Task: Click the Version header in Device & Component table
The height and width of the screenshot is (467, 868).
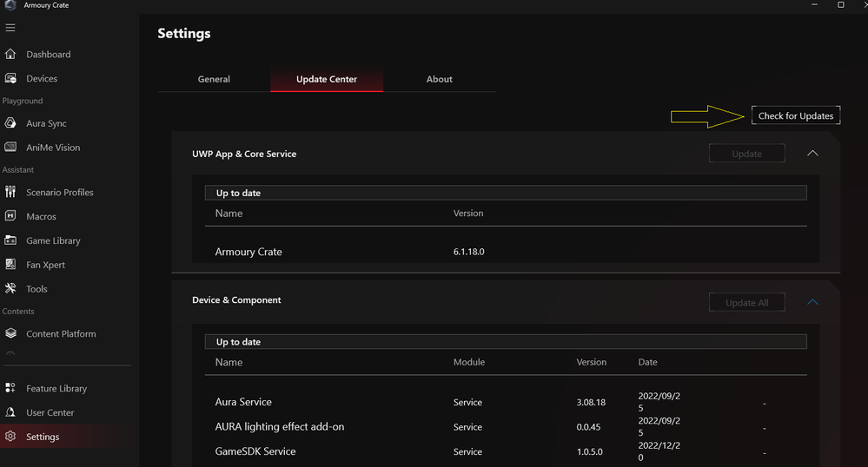Action: click(x=591, y=362)
